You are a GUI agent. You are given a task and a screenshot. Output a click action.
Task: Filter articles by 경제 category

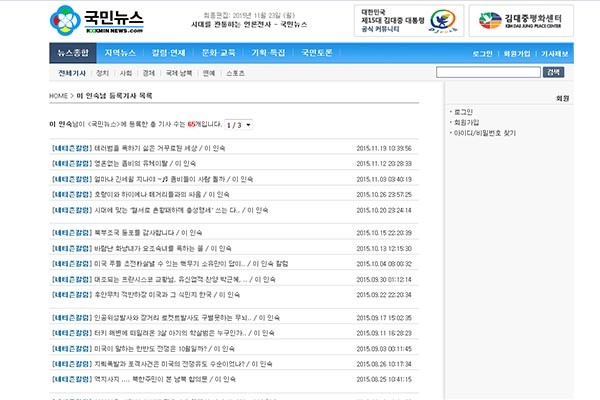148,73
